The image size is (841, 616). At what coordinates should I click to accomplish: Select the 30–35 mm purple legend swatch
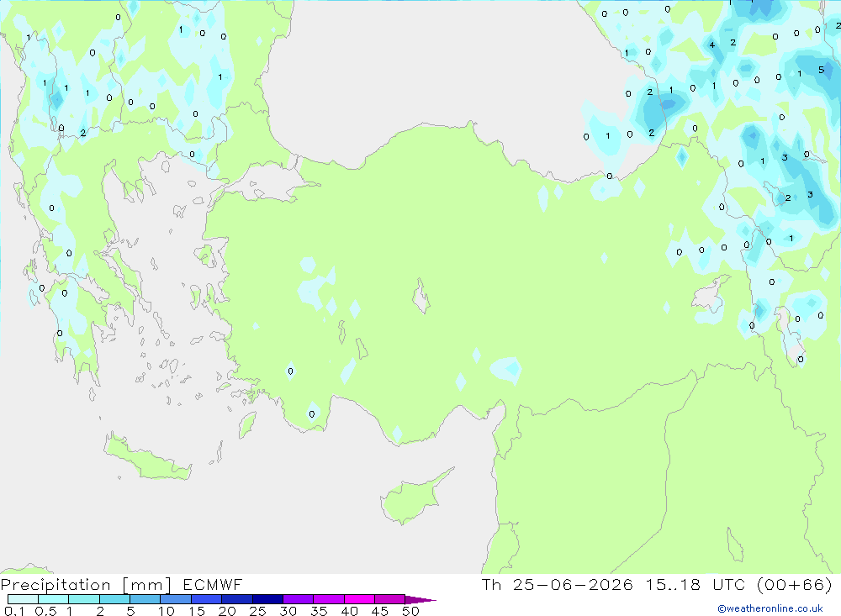[x=298, y=599]
